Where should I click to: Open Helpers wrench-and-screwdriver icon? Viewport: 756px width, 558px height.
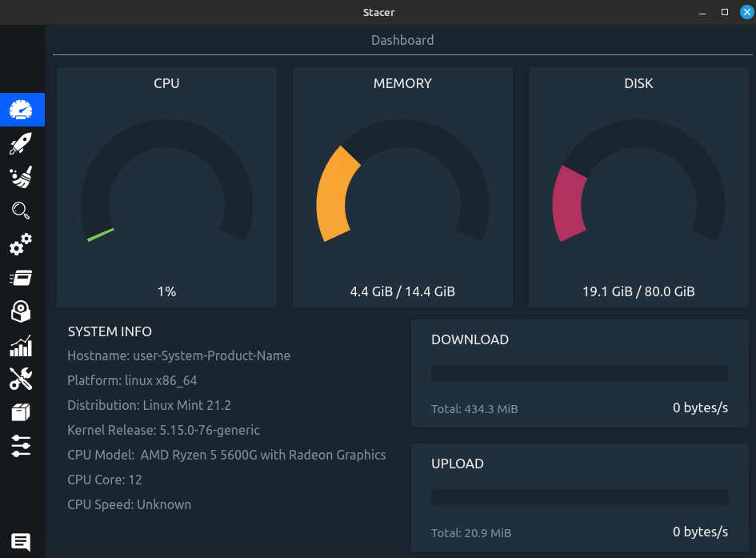point(21,379)
